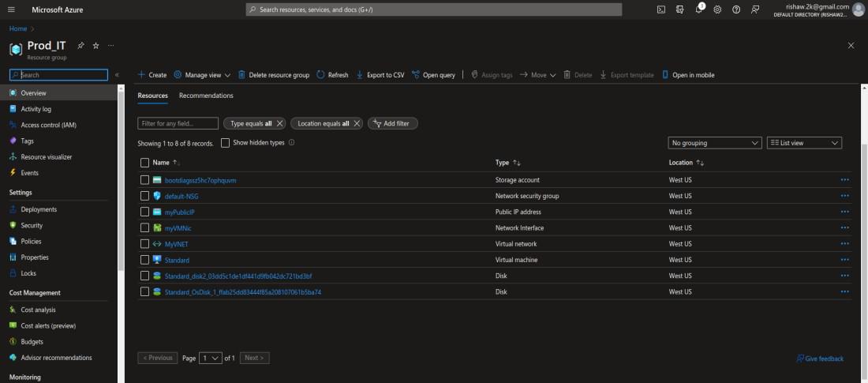Remove the Type equals all filter
This screenshot has height=383, width=868.
(279, 124)
